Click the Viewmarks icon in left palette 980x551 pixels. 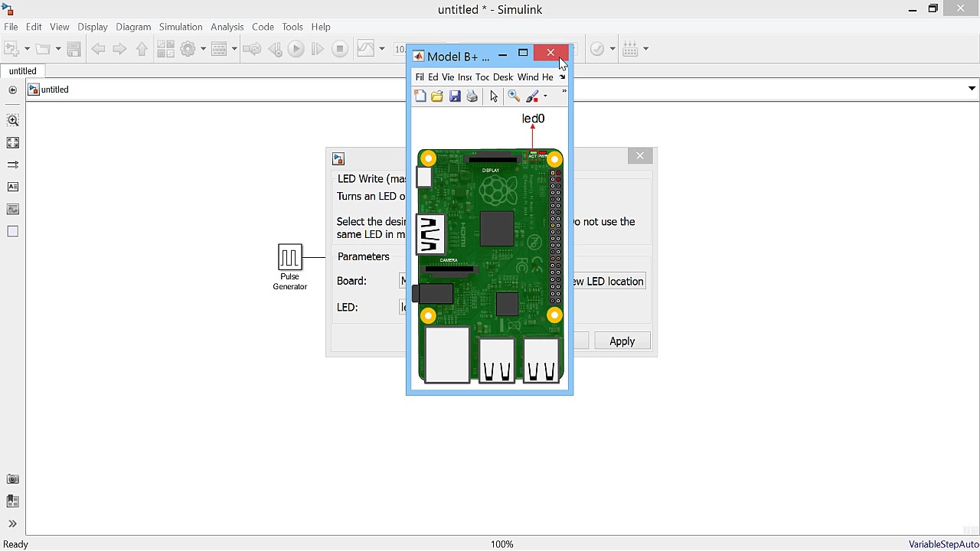[13, 501]
